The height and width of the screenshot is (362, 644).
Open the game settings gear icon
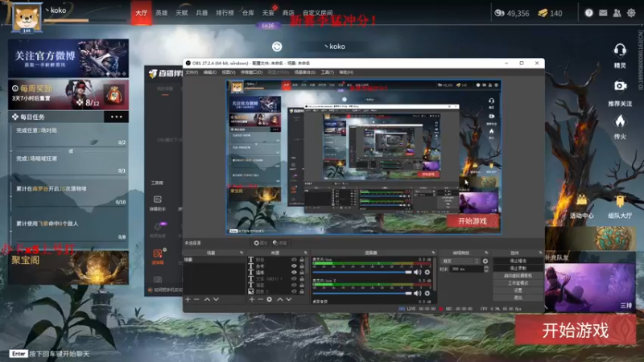pyautogui.click(x=631, y=13)
